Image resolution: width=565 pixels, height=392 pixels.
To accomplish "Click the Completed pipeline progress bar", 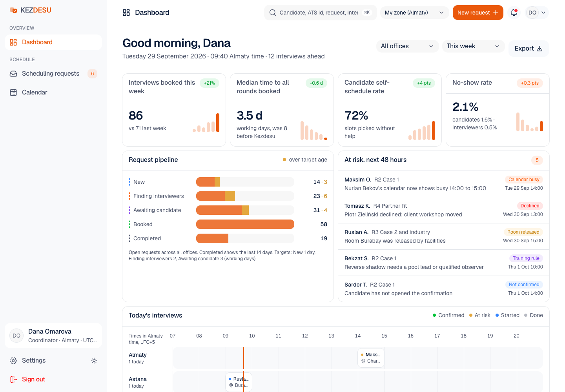I will point(245,238).
